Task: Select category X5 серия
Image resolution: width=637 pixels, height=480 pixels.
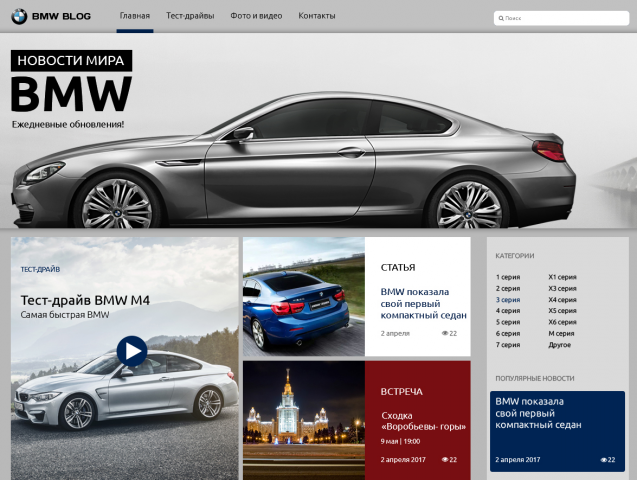Action: (x=562, y=311)
